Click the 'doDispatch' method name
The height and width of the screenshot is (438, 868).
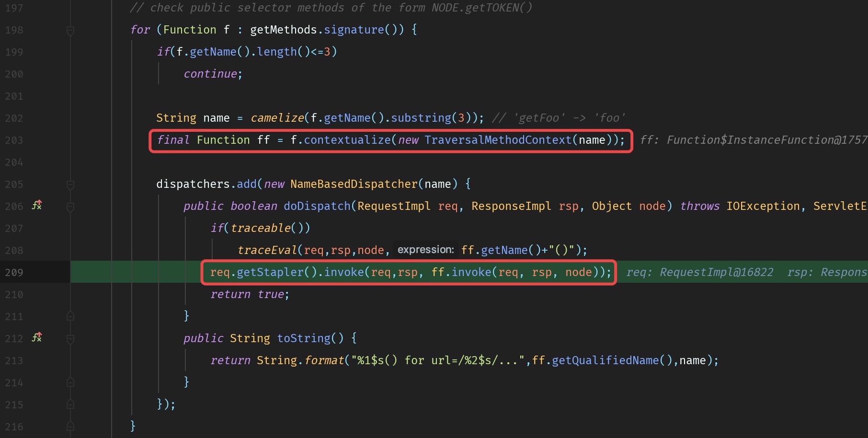317,206
